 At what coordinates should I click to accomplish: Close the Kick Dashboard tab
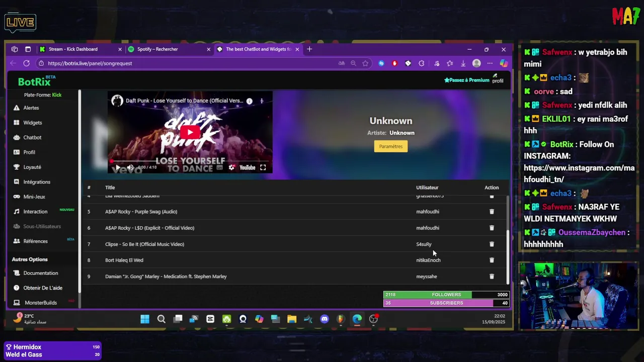[x=120, y=49]
